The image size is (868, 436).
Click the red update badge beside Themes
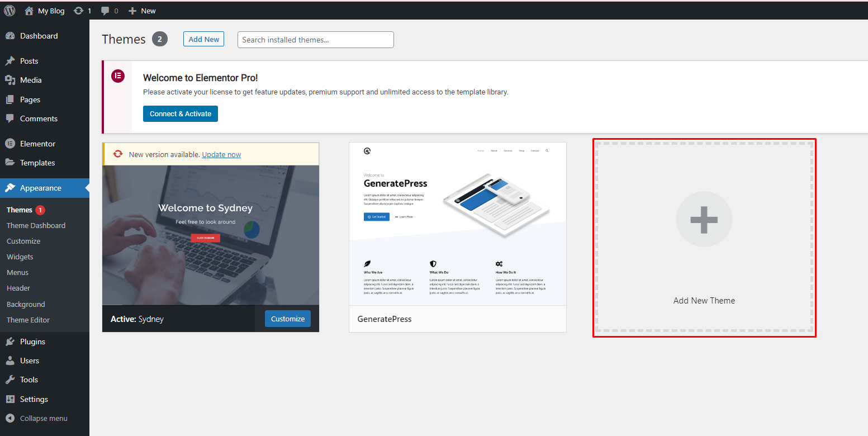[x=40, y=210]
